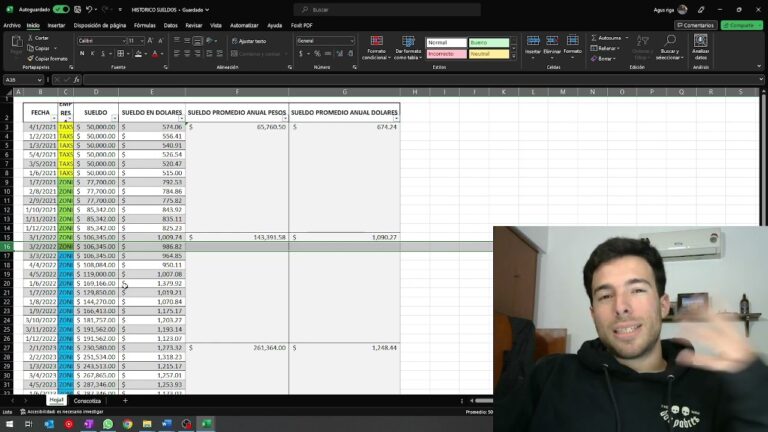This screenshot has width=768, height=432.
Task: Toggle bold N formatting
Action: [82, 53]
